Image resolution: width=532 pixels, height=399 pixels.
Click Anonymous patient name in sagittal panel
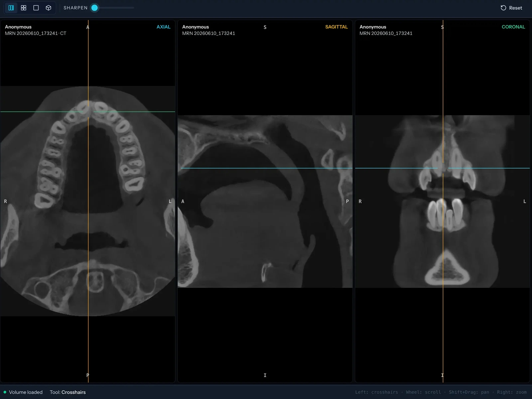pyautogui.click(x=196, y=27)
